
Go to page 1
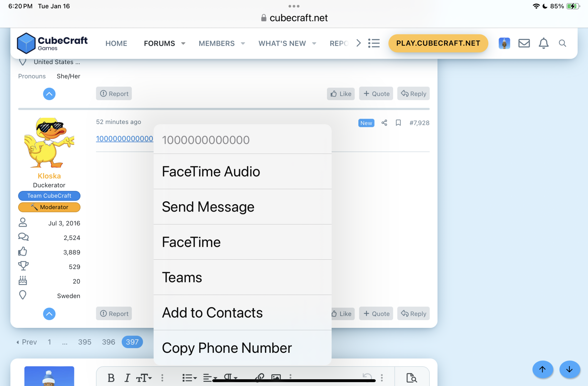click(x=49, y=342)
